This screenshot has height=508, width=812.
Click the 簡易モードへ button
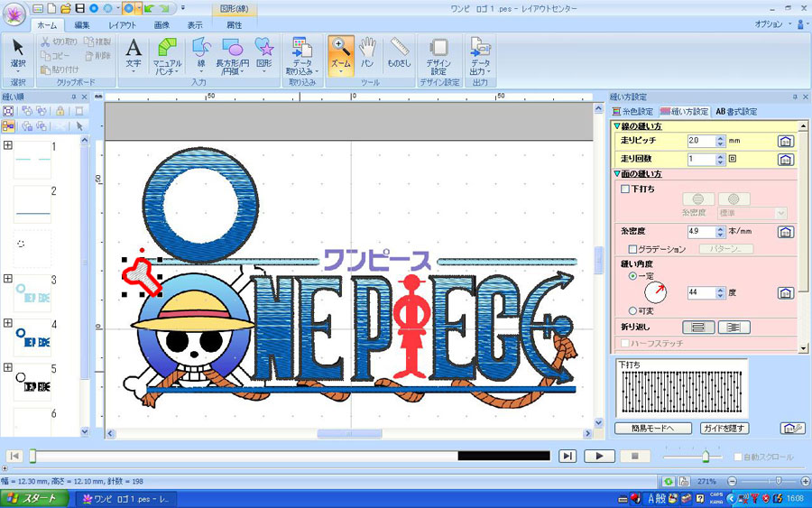653,429
